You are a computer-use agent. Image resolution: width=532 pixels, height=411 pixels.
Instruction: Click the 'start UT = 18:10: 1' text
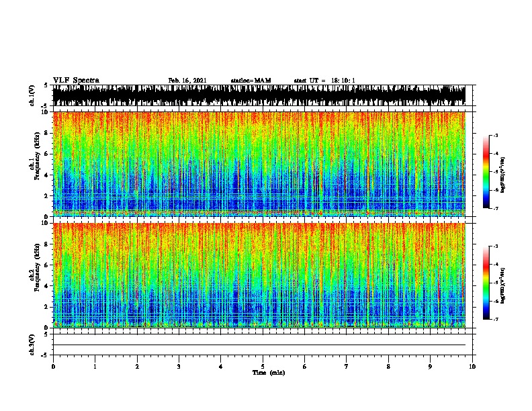[x=324, y=81]
